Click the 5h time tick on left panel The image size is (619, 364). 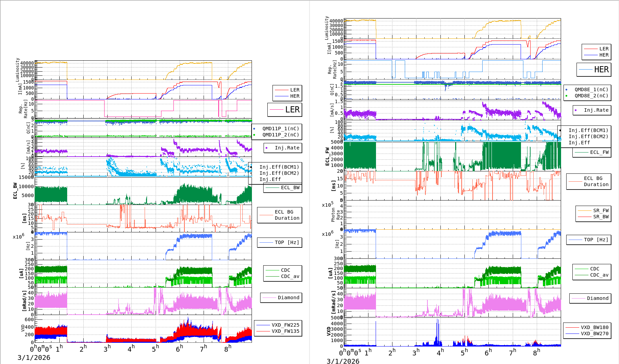click(x=155, y=349)
